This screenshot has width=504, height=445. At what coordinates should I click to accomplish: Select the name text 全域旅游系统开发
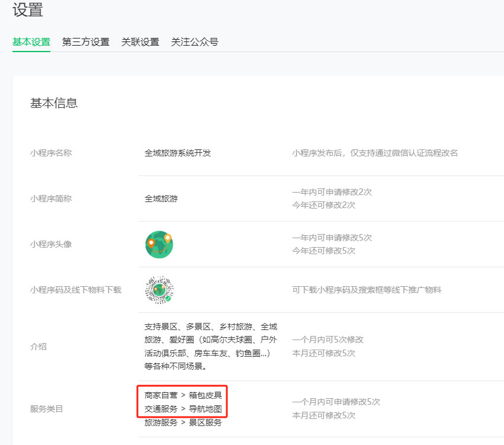pos(178,153)
